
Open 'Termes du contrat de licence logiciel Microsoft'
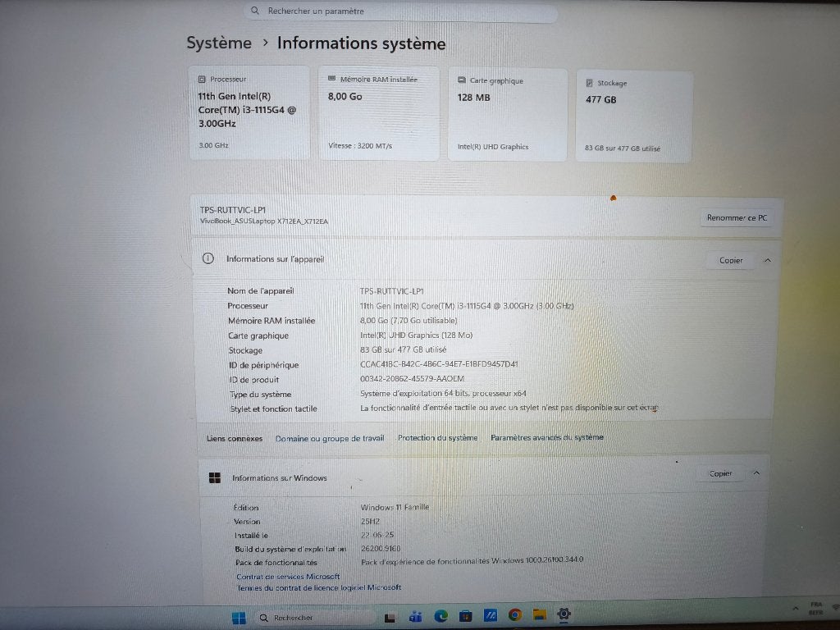pyautogui.click(x=319, y=587)
